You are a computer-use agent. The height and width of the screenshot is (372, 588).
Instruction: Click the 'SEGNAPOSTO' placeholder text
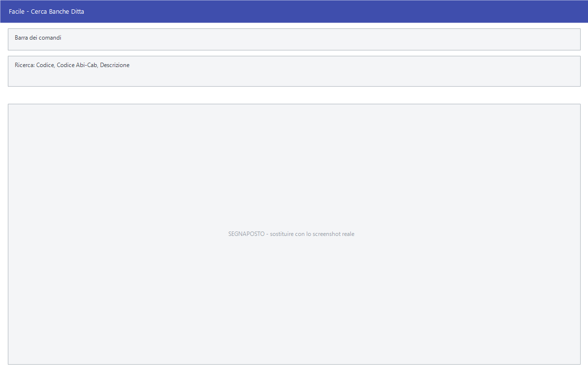246,234
